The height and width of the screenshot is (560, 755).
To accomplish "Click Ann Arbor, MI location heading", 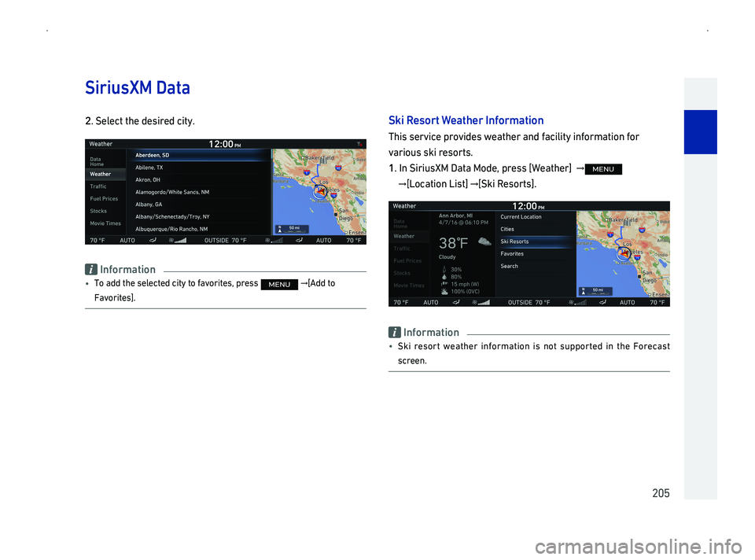I will click(455, 216).
